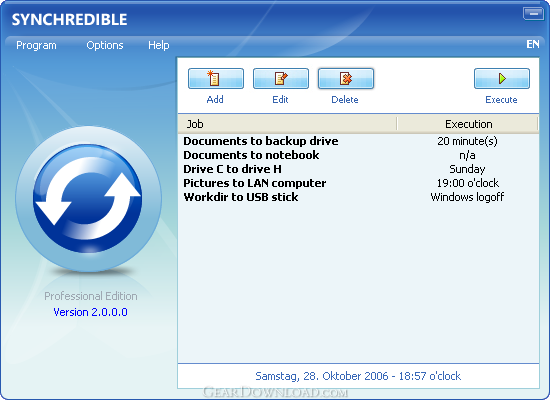Click the Edit job icon button
Viewport: 550px width, 400px height.
click(281, 79)
